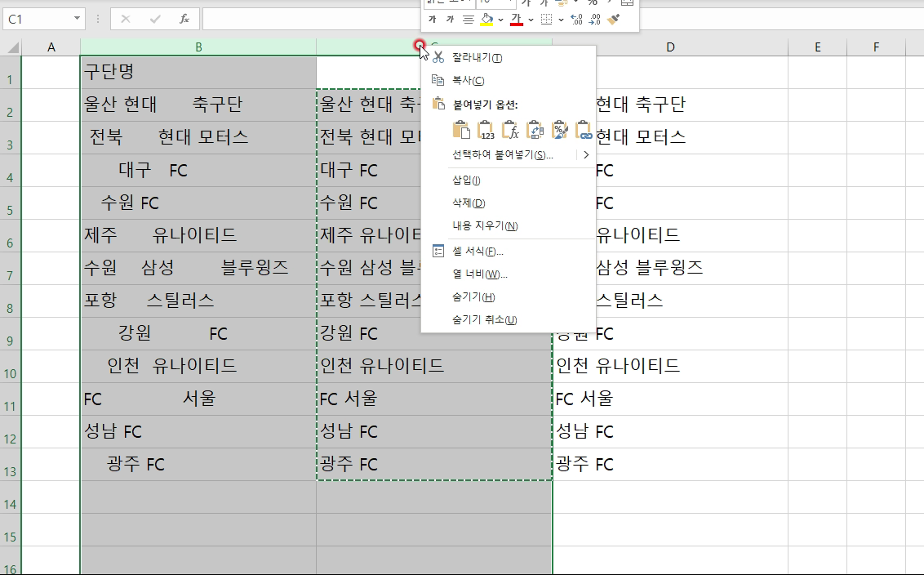The height and width of the screenshot is (575, 924).
Task: Select column A header
Action: [51, 47]
